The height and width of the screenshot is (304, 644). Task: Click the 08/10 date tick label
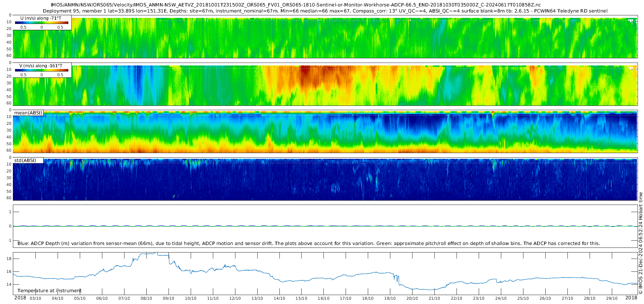[x=146, y=298]
